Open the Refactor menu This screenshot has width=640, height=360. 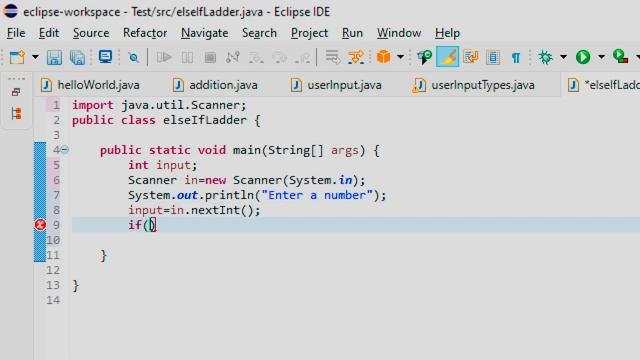[145, 33]
